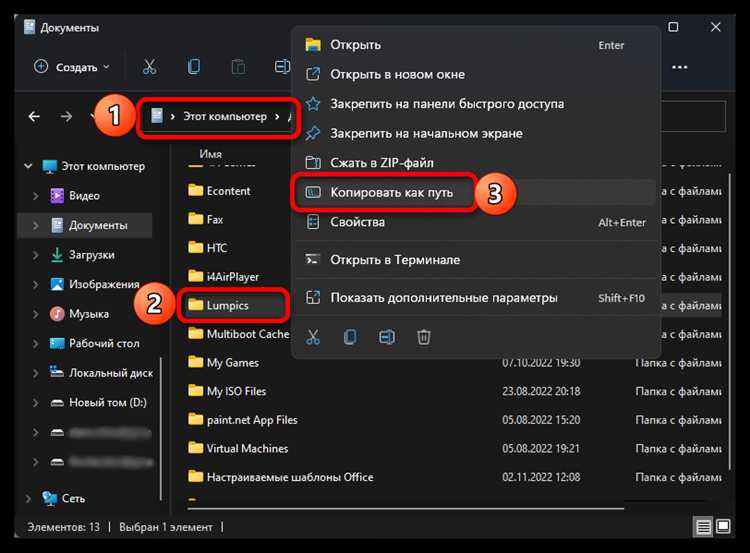Click the Documents icon in title bar
This screenshot has height=553, width=750.
[30, 27]
